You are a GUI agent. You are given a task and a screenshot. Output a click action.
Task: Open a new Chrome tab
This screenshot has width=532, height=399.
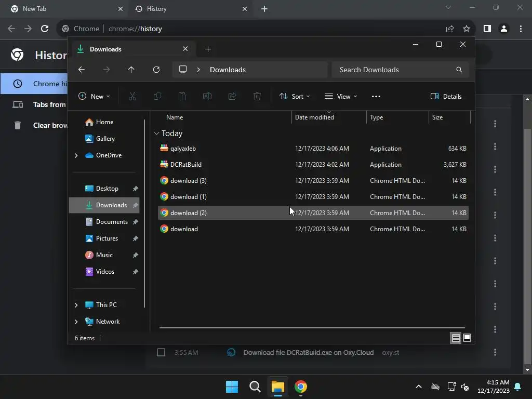264,9
